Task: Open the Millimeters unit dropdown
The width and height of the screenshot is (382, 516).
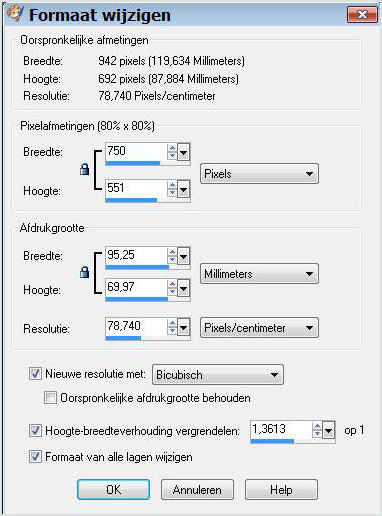Action: 259,274
